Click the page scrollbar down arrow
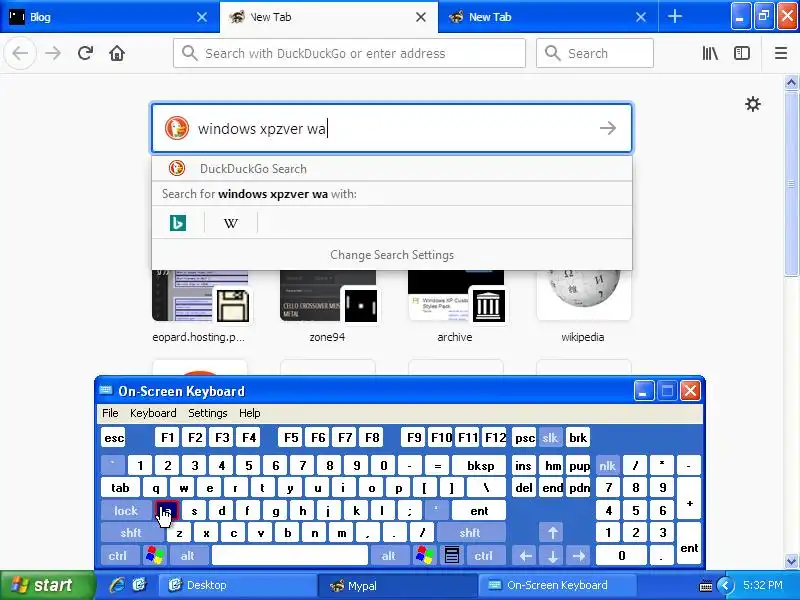The width and height of the screenshot is (800, 600). click(x=791, y=561)
